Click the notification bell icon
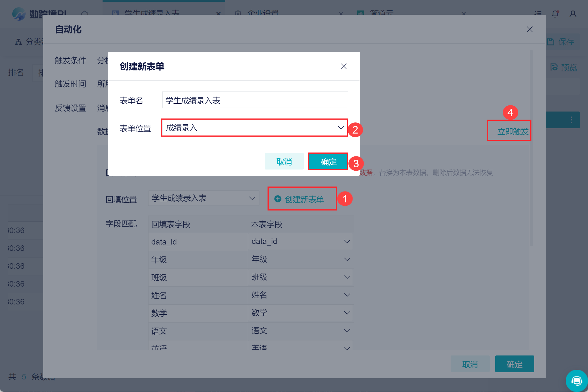 555,14
